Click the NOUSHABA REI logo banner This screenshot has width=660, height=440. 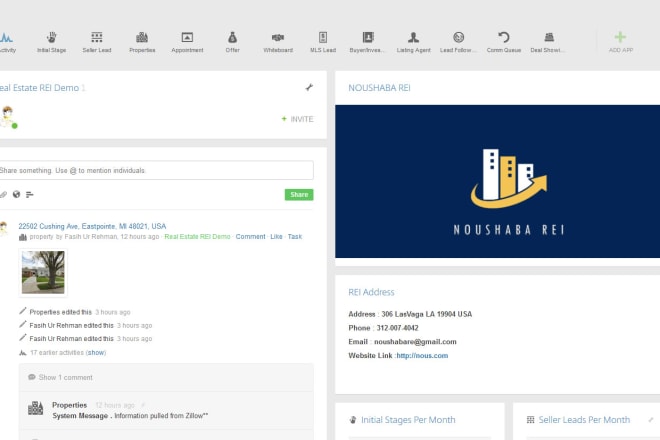coord(498,181)
